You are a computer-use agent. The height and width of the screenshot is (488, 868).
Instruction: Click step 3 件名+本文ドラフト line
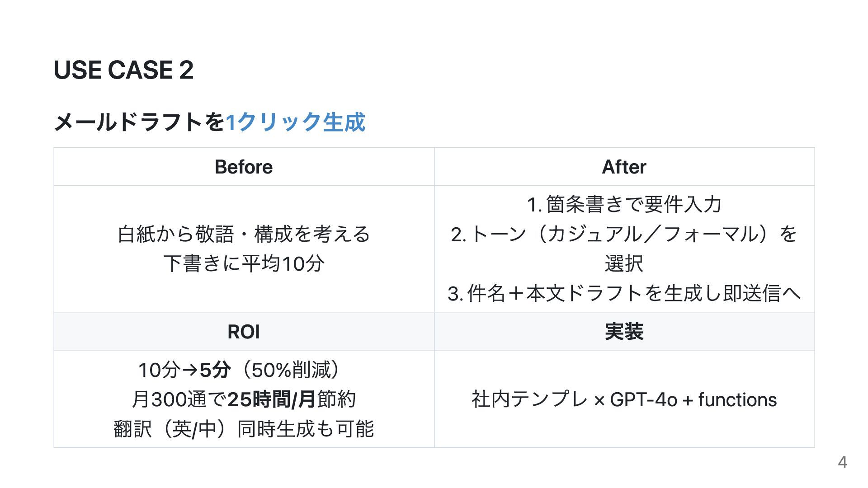tap(624, 293)
